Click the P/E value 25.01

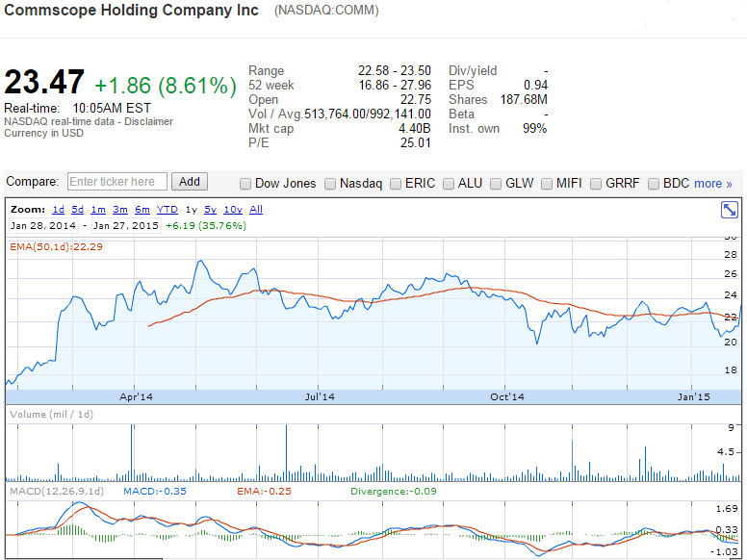416,142
